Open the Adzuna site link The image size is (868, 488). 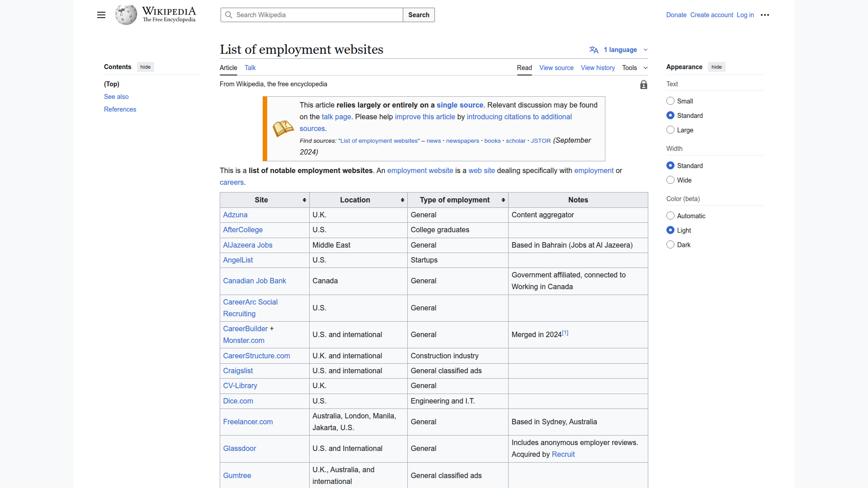tap(235, 215)
